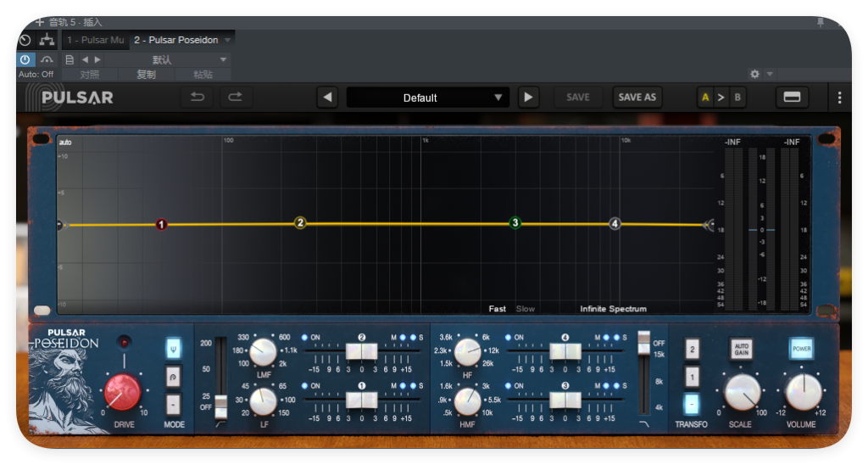The height and width of the screenshot is (465, 868).
Task: Click the low-pass filter fader handle
Action: coord(644,343)
